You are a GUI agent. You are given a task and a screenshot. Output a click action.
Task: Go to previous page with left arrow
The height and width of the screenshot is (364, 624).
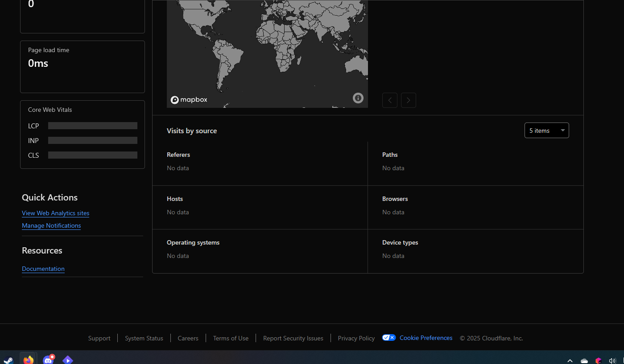(x=390, y=100)
